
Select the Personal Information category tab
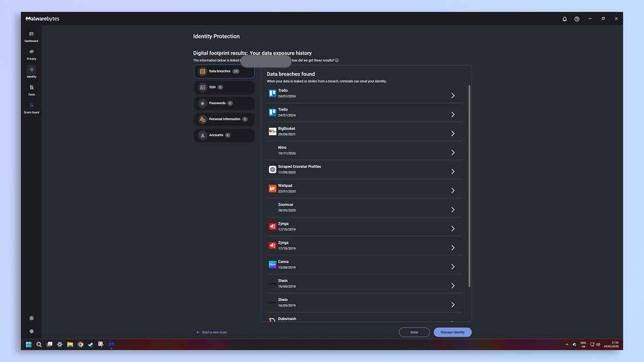tap(224, 119)
